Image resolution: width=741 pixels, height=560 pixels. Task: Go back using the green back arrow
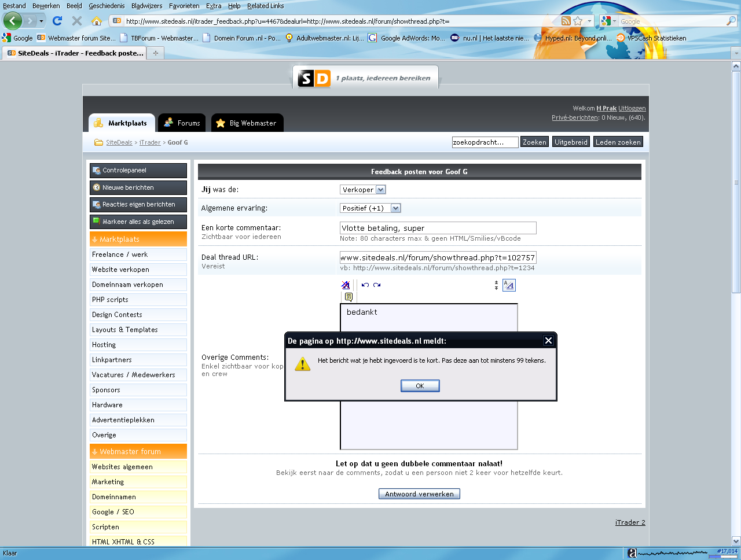click(13, 21)
